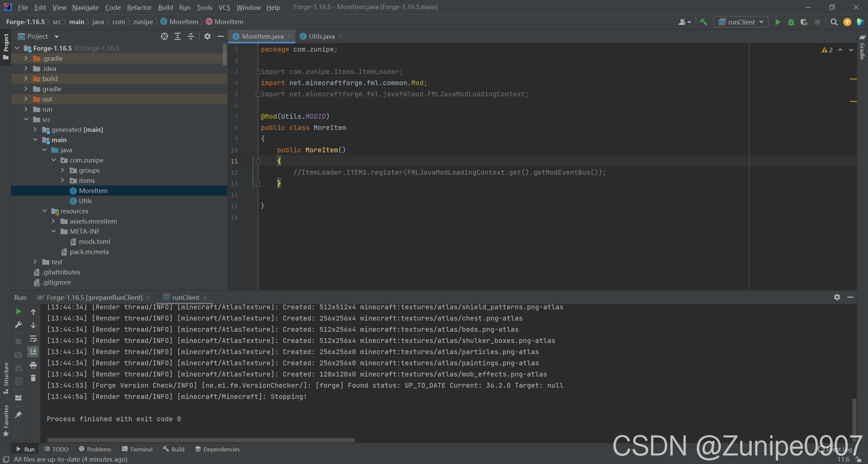Click the Debug bug icon in toolbar

pos(791,22)
